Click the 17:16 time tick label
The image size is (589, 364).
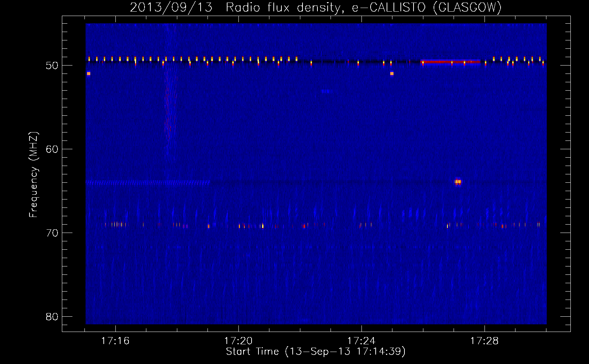115,341
